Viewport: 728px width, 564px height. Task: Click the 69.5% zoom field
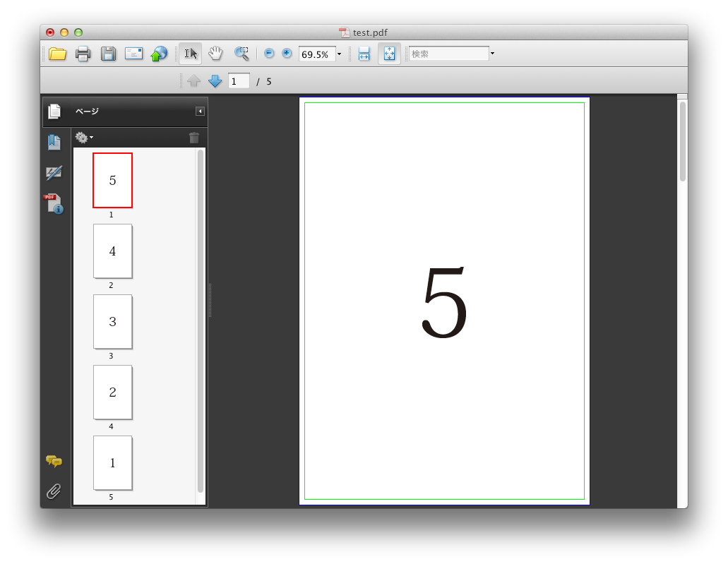click(x=316, y=54)
